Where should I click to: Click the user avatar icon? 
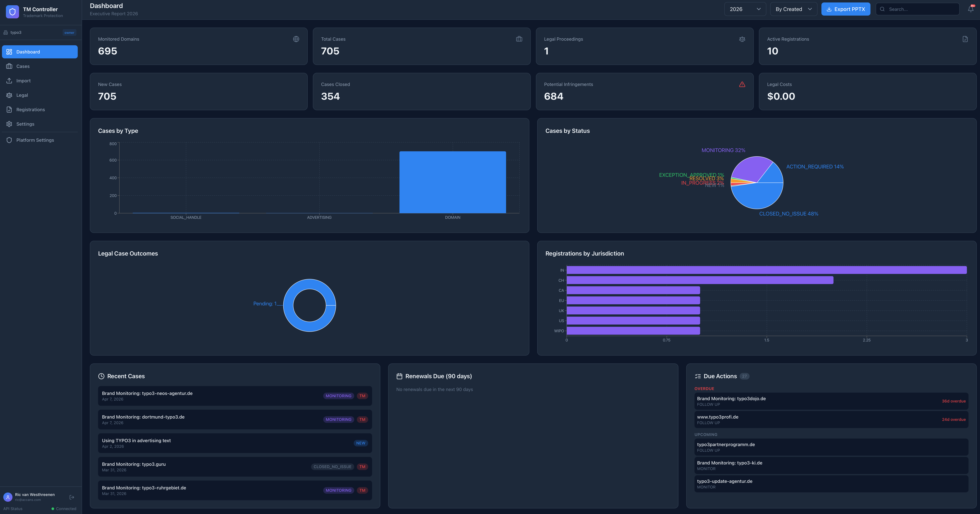8,497
